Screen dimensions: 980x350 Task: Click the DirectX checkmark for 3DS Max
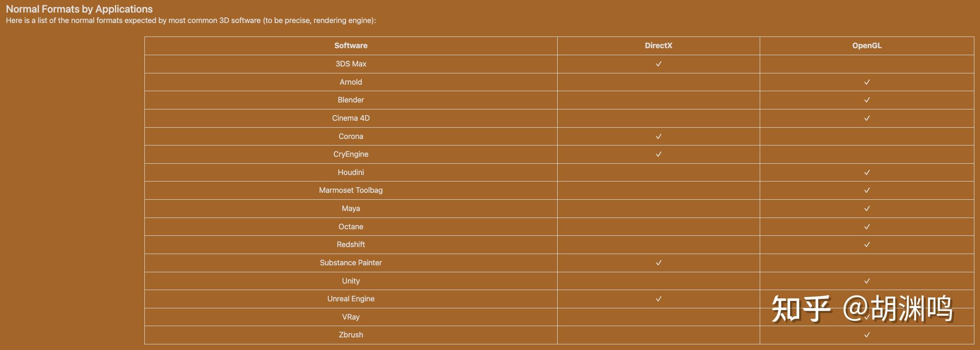coord(658,64)
